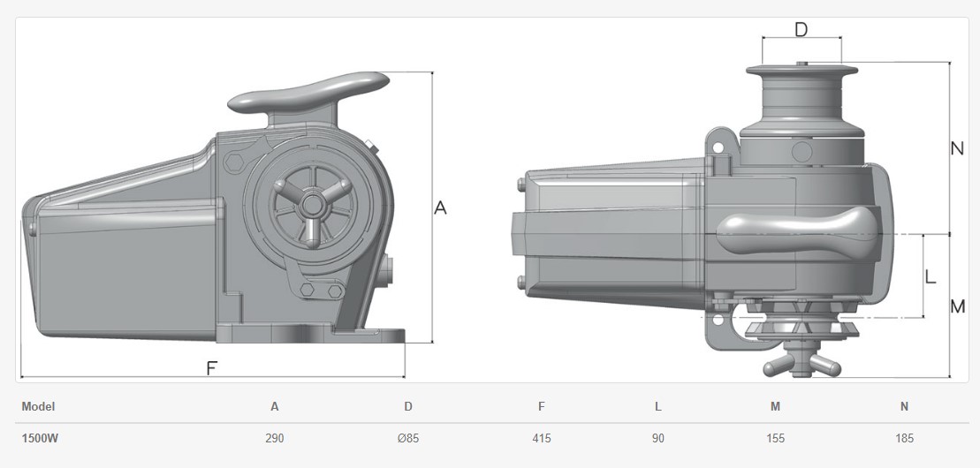Click the dimension label M in the diagram
The image size is (980, 468).
957,306
